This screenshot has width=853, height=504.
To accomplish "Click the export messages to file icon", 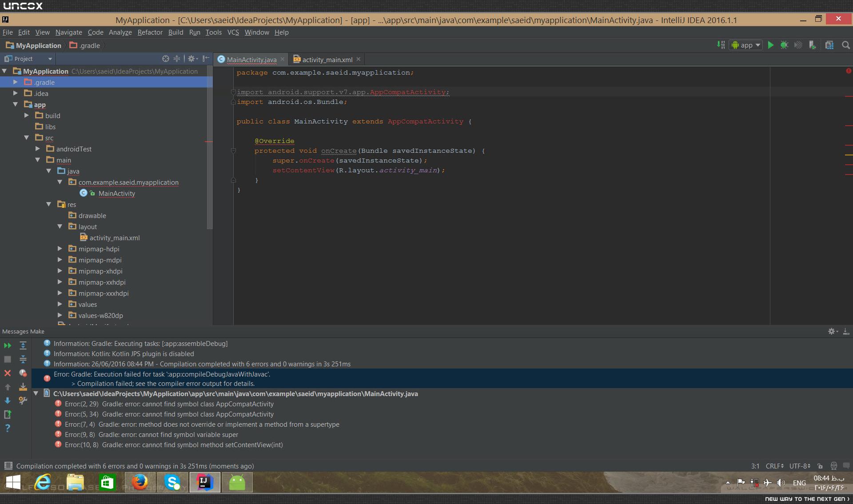I will (8, 414).
